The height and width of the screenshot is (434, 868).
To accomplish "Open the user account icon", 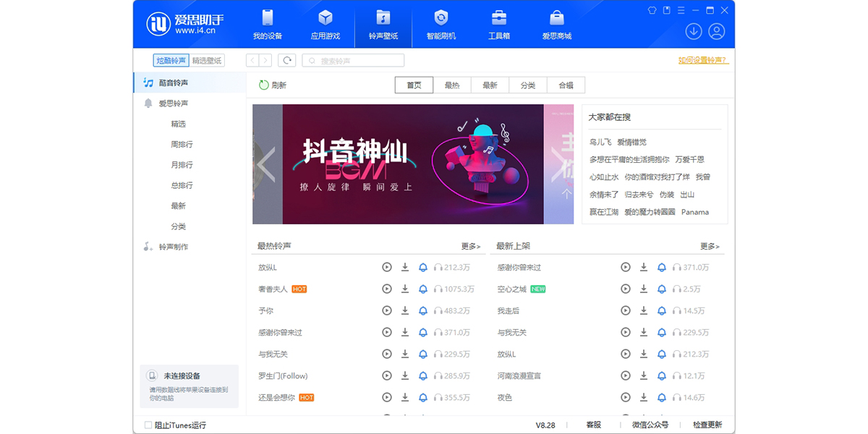I will 717,31.
